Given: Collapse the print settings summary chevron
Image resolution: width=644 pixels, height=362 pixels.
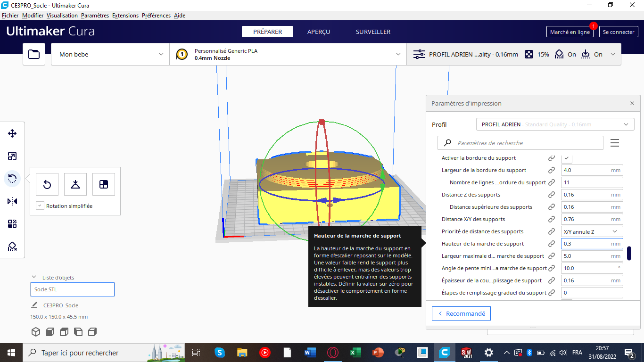Looking at the screenshot, I should [613, 54].
